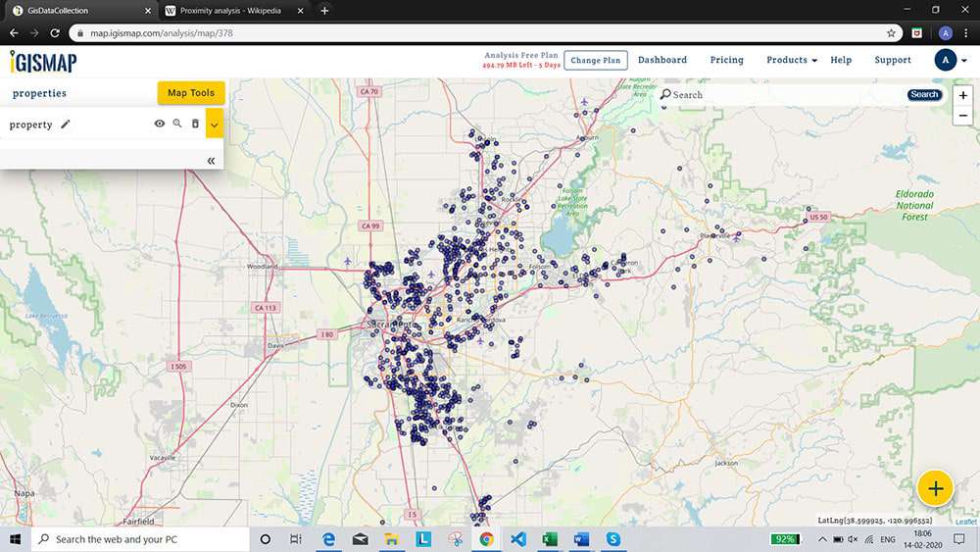
Task: Open the network icon in system tray
Action: (869, 539)
